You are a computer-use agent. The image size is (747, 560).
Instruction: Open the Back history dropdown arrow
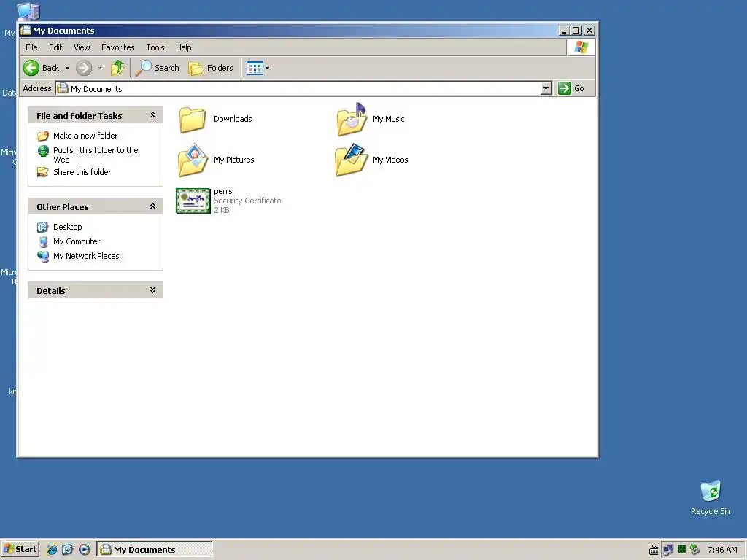[x=67, y=68]
